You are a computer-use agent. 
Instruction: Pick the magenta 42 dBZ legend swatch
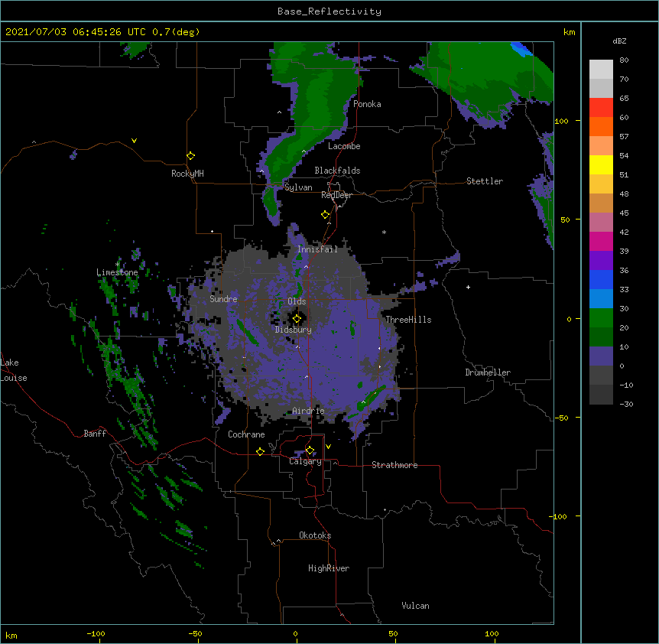601,241
